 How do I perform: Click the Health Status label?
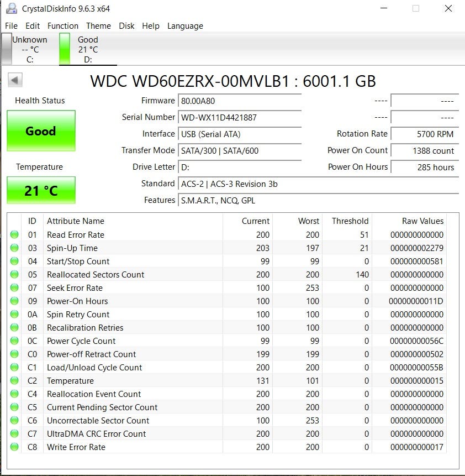coord(40,101)
